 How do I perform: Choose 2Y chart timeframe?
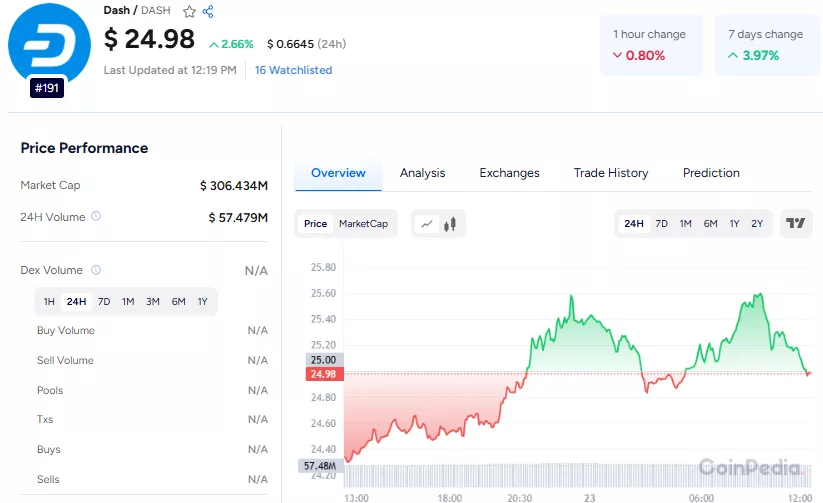click(x=757, y=224)
